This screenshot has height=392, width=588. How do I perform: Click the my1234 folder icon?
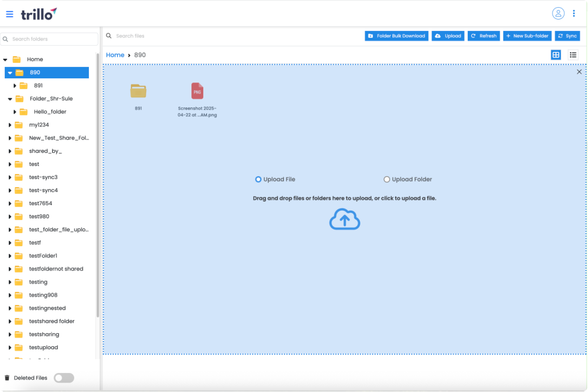click(x=19, y=125)
